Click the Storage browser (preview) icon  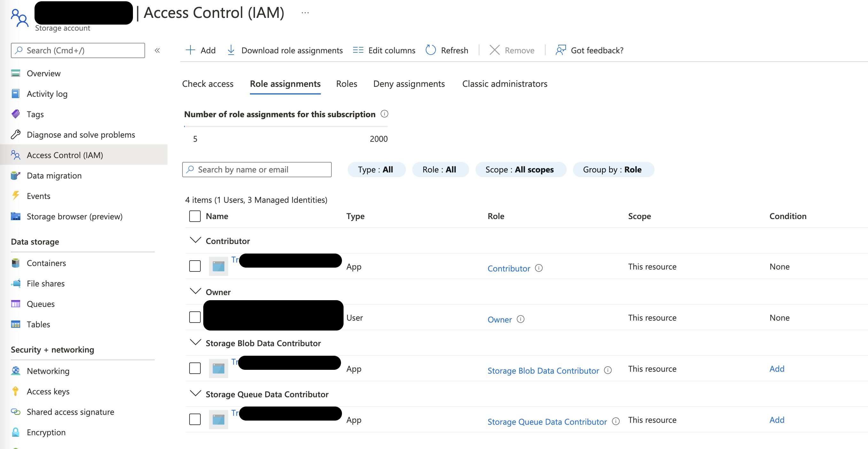click(x=15, y=216)
